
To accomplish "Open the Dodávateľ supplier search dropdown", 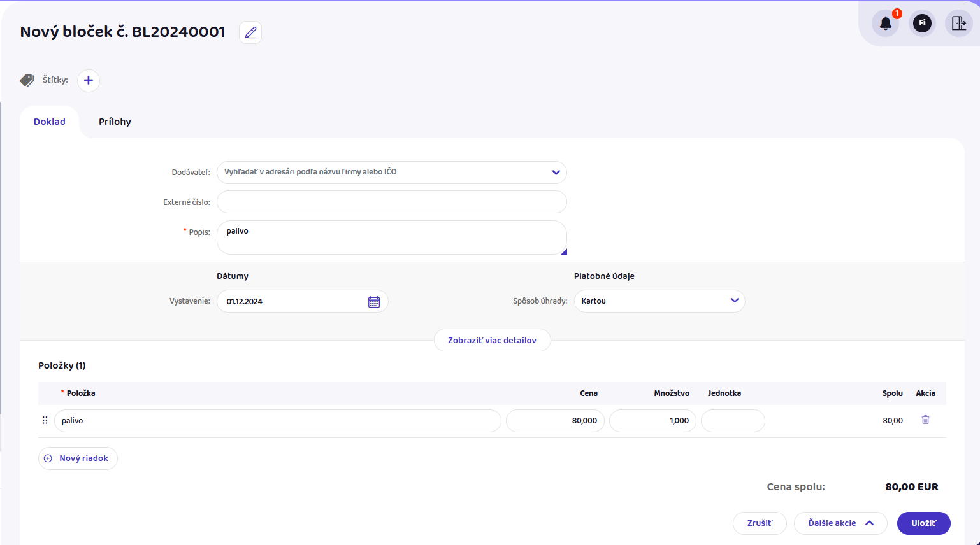I will [392, 173].
